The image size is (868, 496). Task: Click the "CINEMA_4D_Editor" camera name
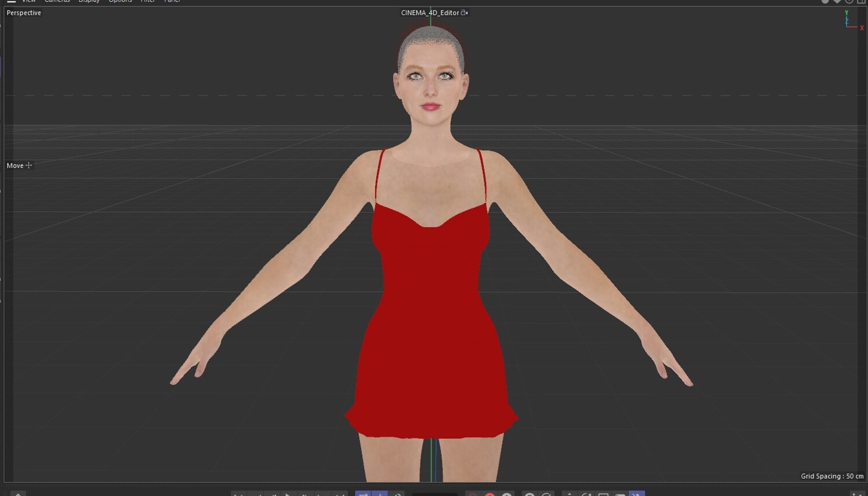pyautogui.click(x=430, y=13)
